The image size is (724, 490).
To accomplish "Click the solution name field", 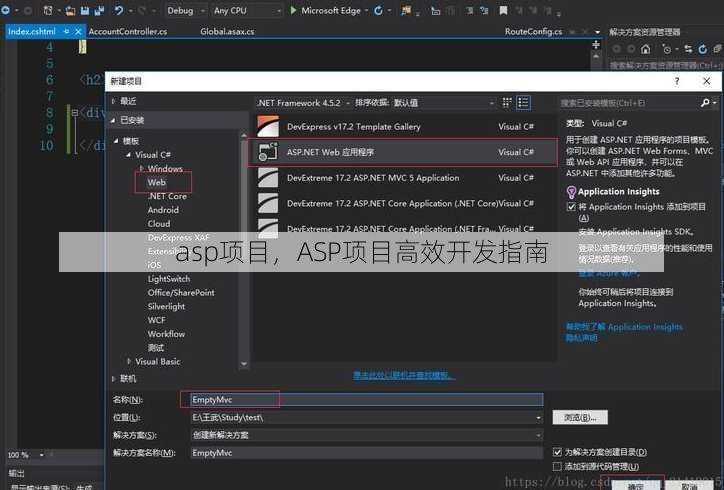I will [x=367, y=453].
